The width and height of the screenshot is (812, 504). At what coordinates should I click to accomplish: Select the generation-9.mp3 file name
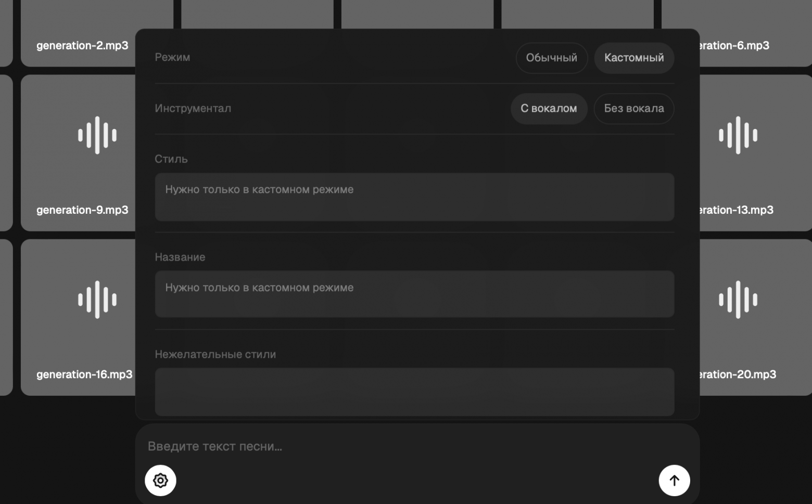coord(82,210)
